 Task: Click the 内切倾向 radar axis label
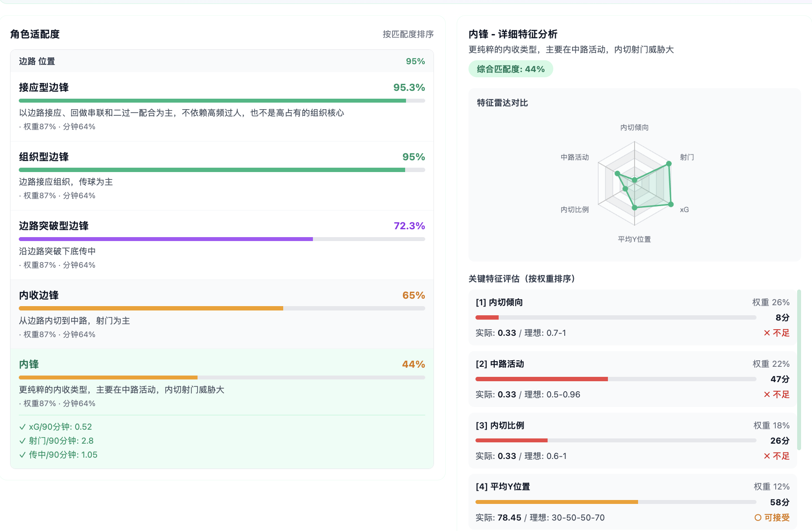click(x=634, y=128)
